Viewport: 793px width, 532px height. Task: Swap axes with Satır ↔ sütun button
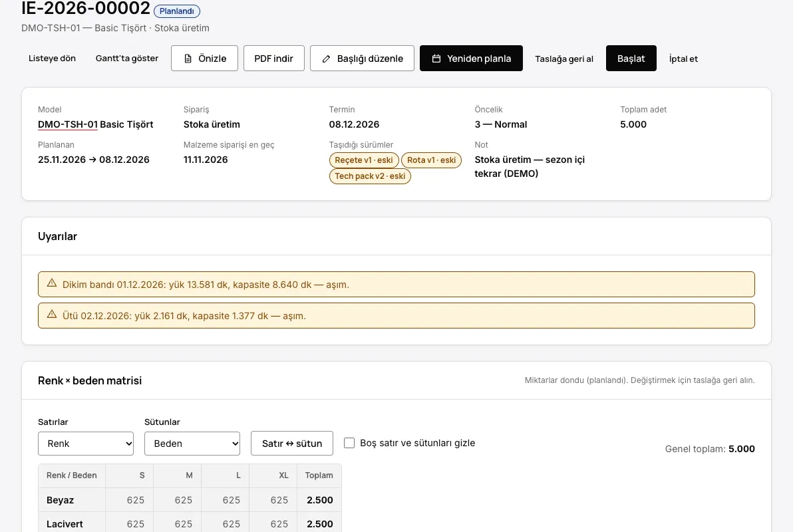click(292, 444)
